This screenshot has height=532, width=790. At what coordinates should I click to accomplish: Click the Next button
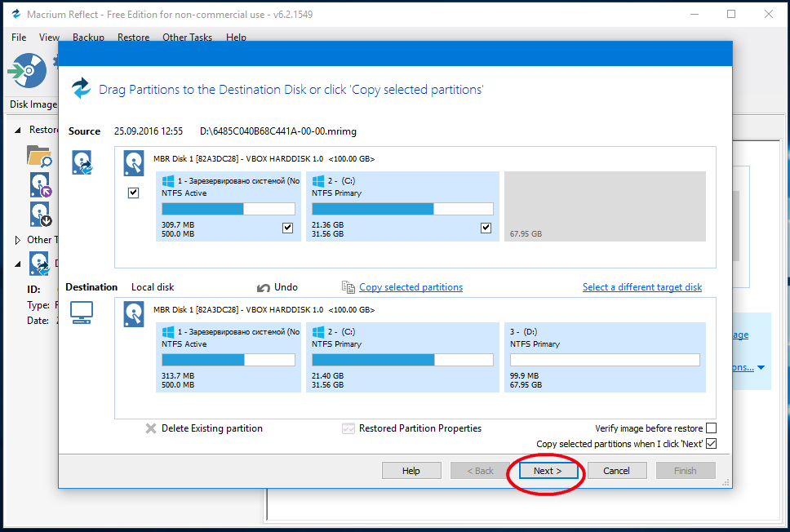(x=548, y=471)
